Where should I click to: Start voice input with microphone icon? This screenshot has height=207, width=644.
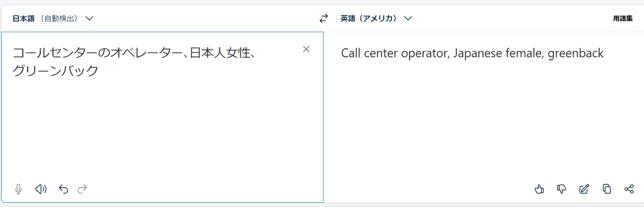pos(19,189)
